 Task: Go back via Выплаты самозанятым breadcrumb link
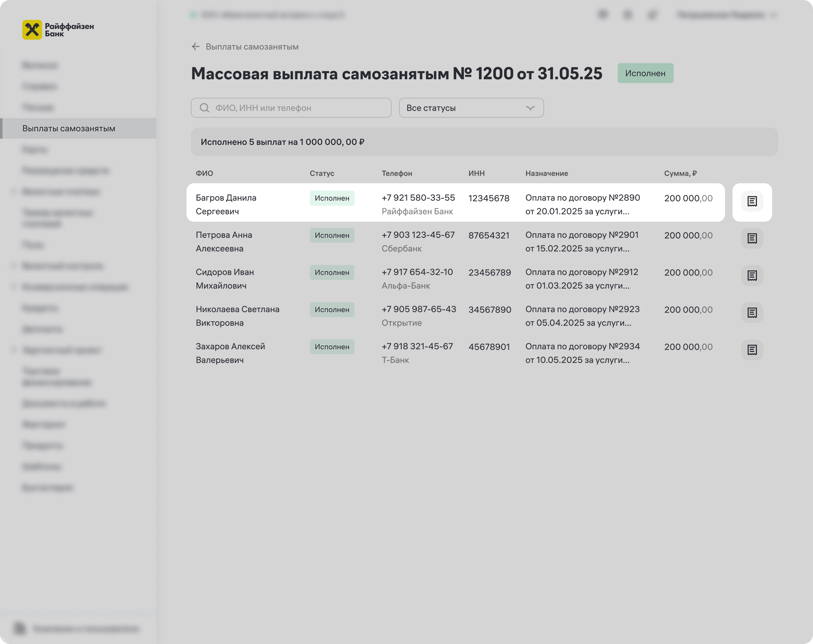(x=252, y=47)
